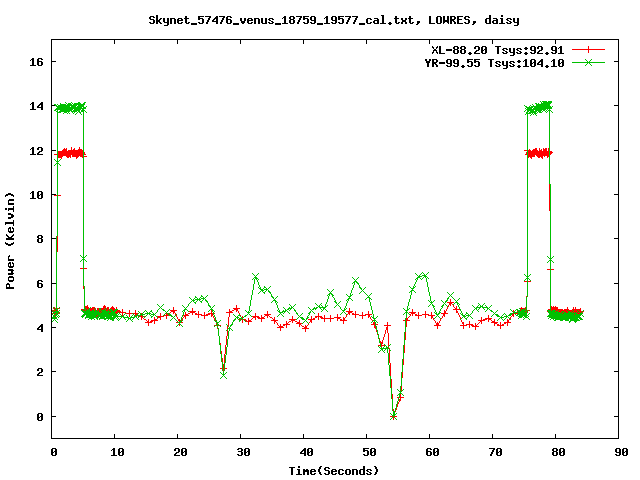Click the y-axis tick label '14'
This screenshot has width=640, height=480.
coord(36,107)
